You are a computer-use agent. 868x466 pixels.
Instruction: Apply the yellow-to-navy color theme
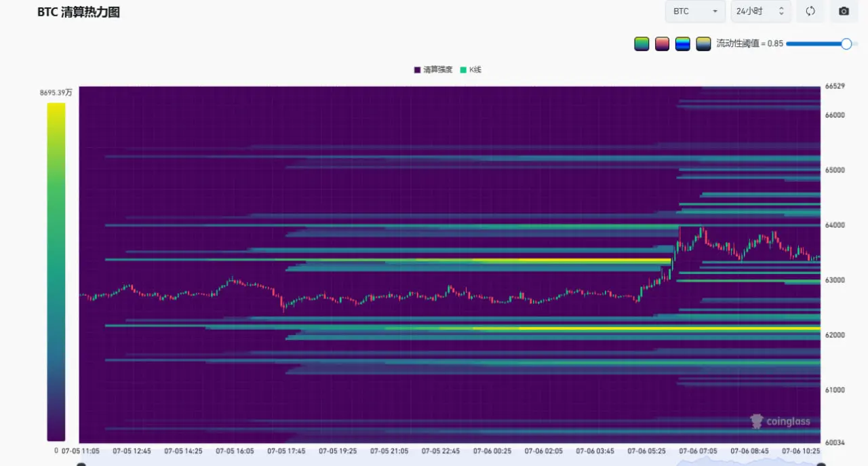703,43
